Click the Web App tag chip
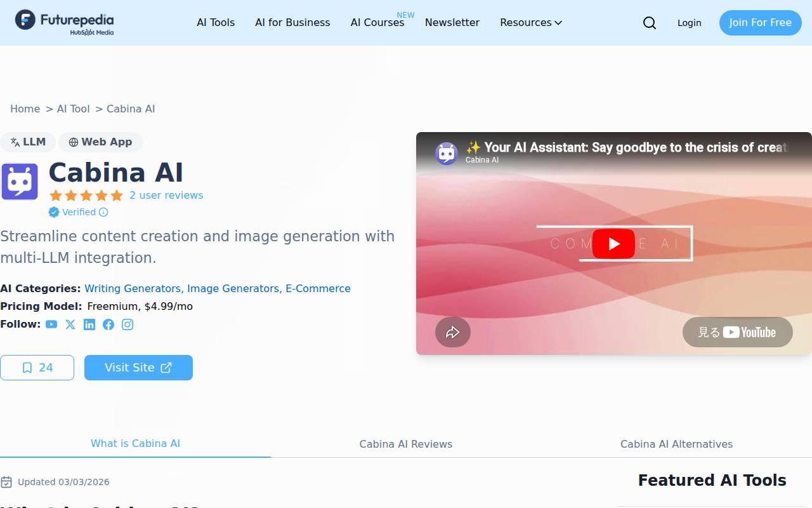812x508 pixels. [100, 142]
